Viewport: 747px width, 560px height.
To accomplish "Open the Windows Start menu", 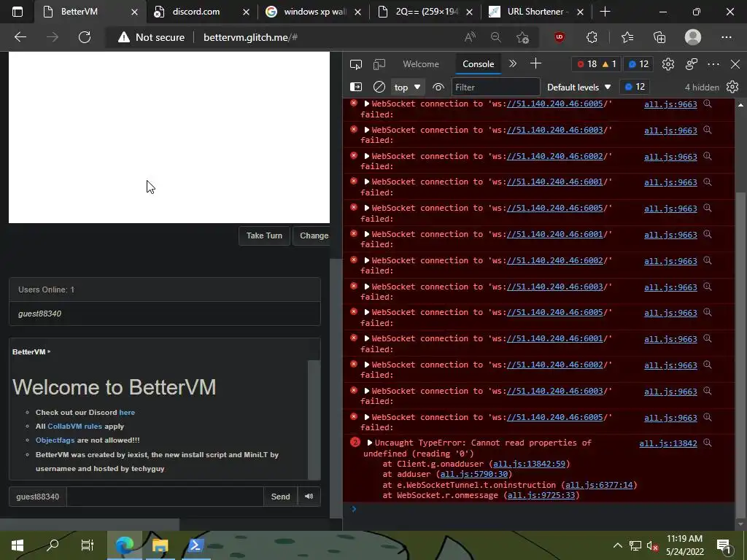I will pyautogui.click(x=18, y=545).
